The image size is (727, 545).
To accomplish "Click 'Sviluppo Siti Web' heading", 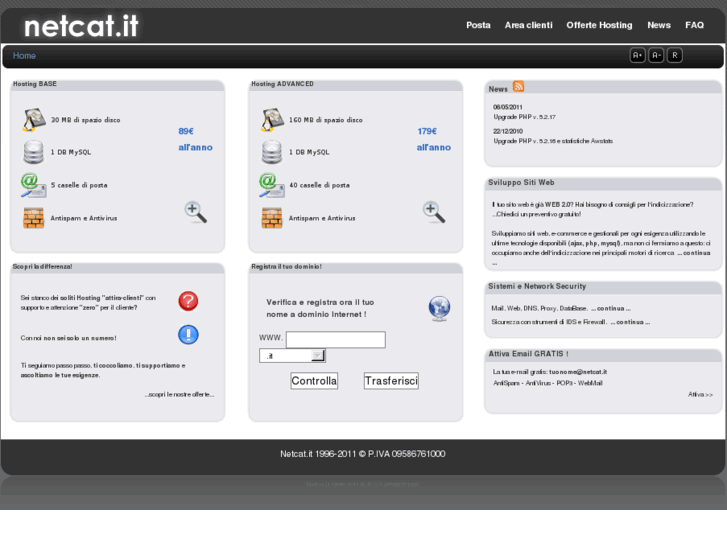I will (521, 182).
